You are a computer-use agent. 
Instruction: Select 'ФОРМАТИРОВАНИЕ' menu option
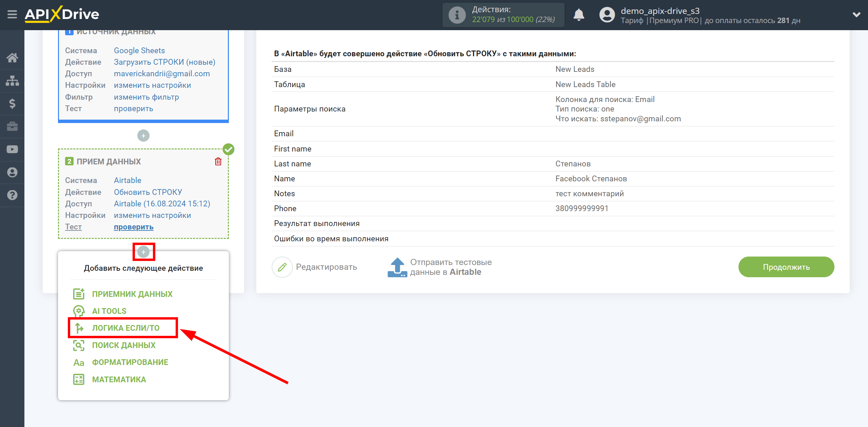[130, 362]
